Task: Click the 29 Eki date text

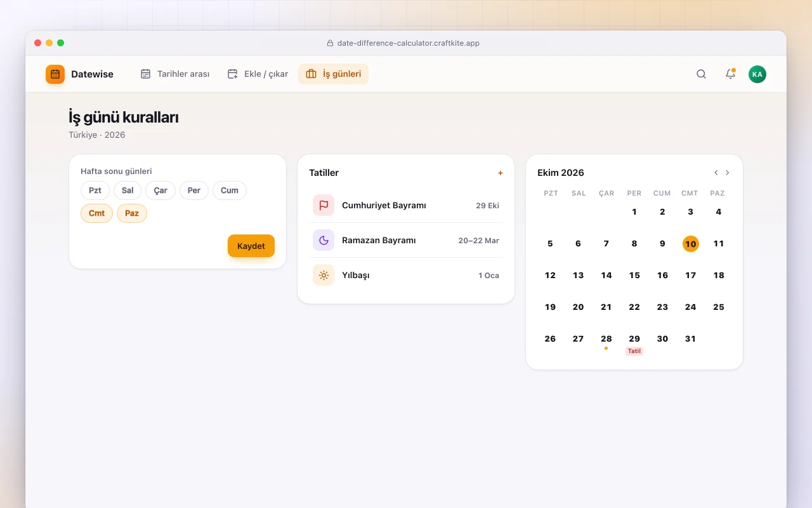Action: click(488, 206)
